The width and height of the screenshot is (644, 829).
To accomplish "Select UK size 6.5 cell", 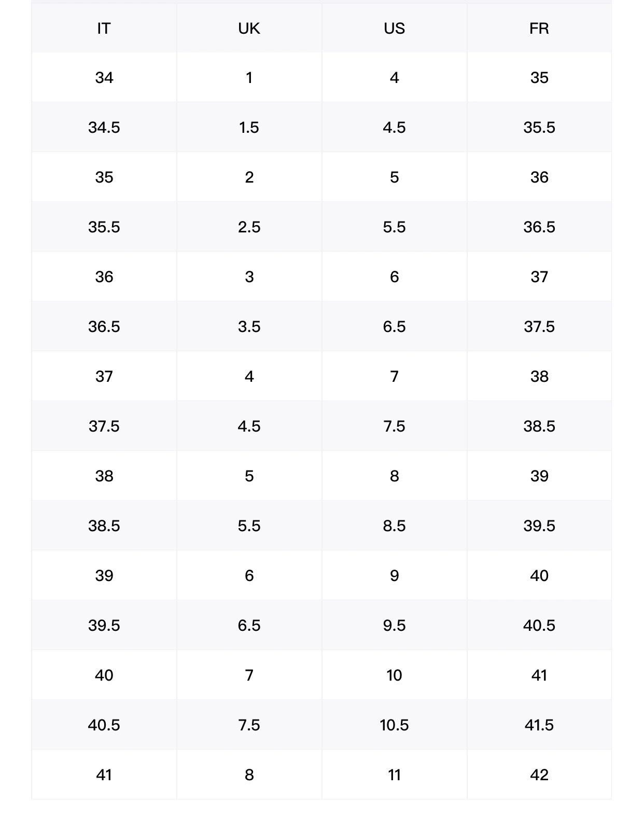I will click(249, 626).
